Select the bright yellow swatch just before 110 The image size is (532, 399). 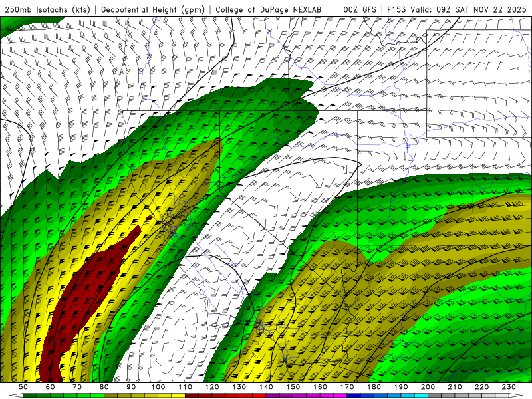[178, 396]
